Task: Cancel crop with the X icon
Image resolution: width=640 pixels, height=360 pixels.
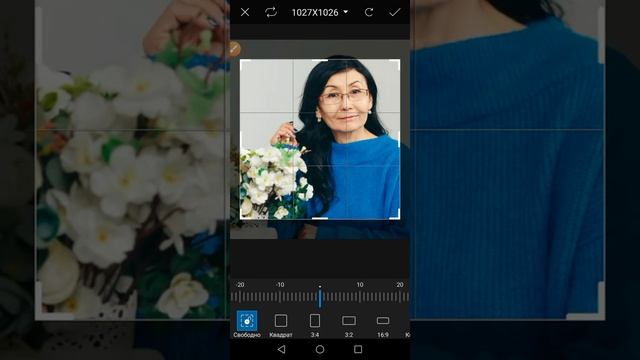Action: point(245,12)
